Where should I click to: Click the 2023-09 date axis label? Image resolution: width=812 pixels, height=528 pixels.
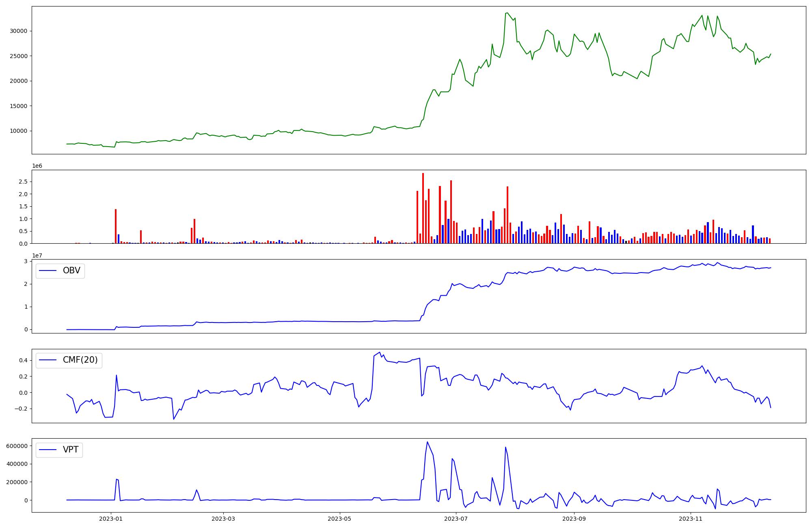574,519
